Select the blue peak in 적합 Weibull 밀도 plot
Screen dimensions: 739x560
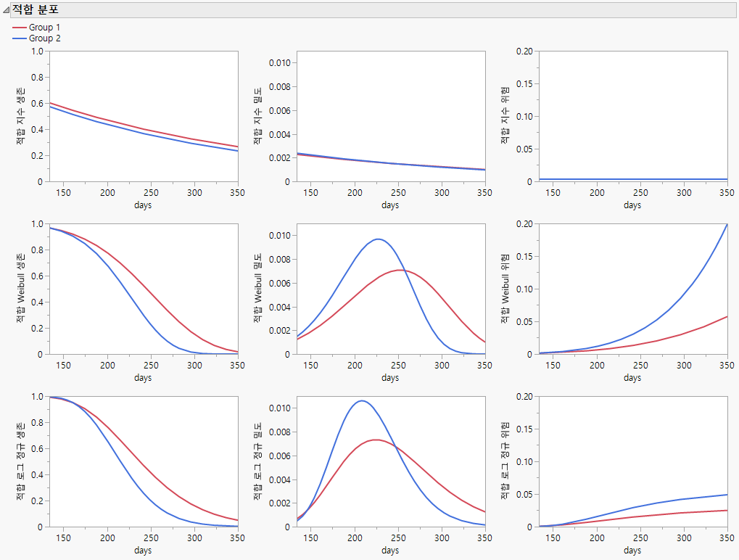(376, 237)
